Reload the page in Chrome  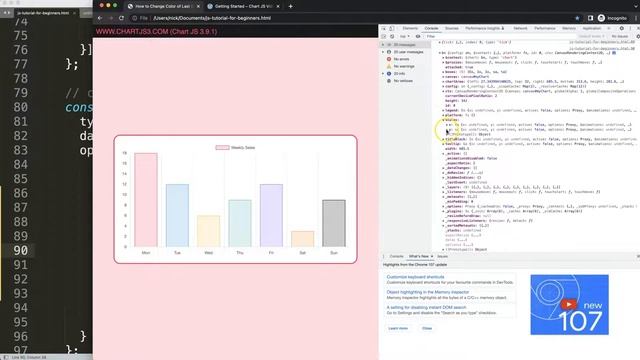(121, 18)
